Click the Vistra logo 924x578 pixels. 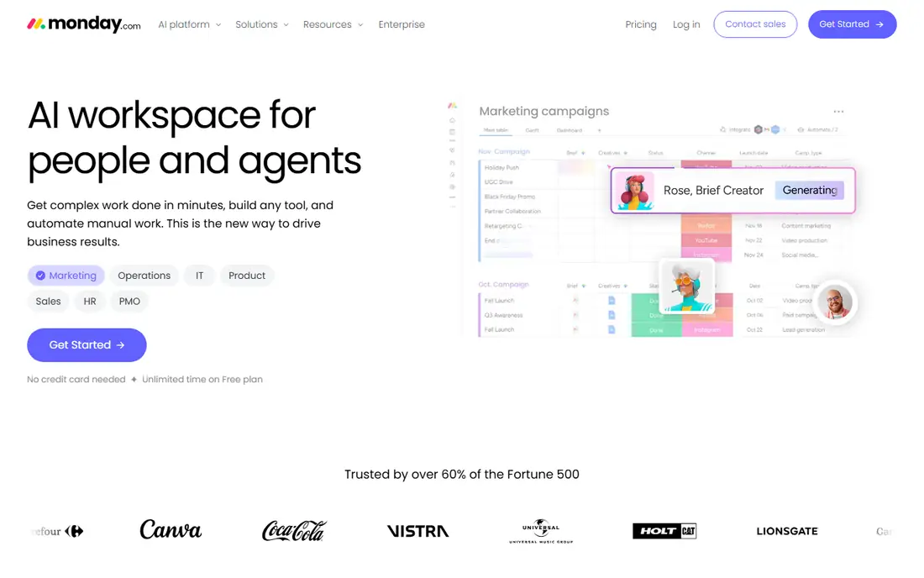(x=417, y=531)
